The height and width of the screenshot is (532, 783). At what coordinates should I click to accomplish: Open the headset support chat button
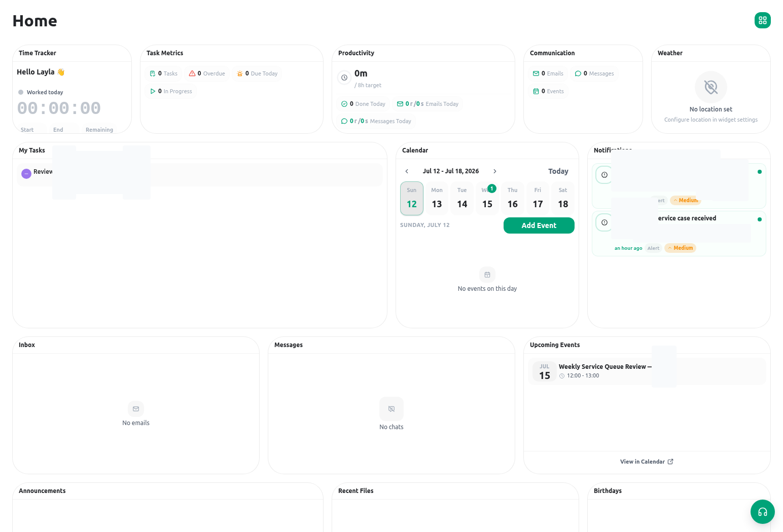762,512
